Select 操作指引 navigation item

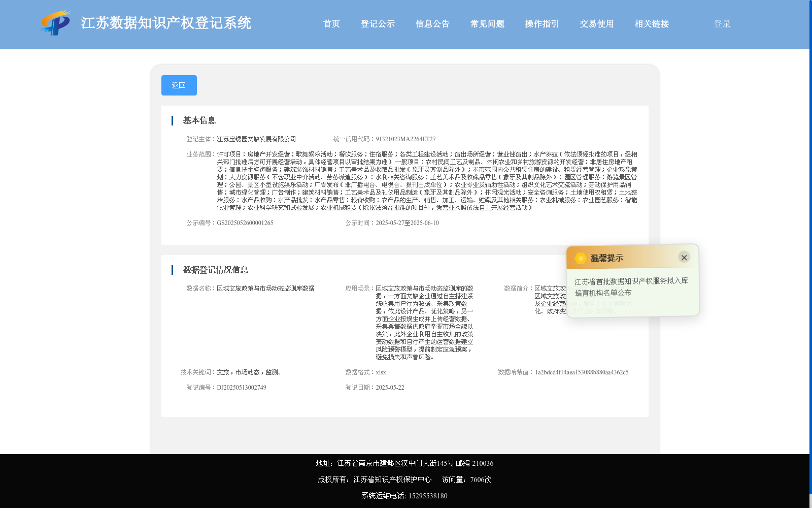[x=542, y=24]
